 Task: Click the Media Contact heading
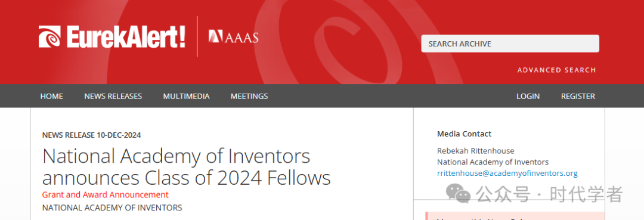tap(464, 134)
